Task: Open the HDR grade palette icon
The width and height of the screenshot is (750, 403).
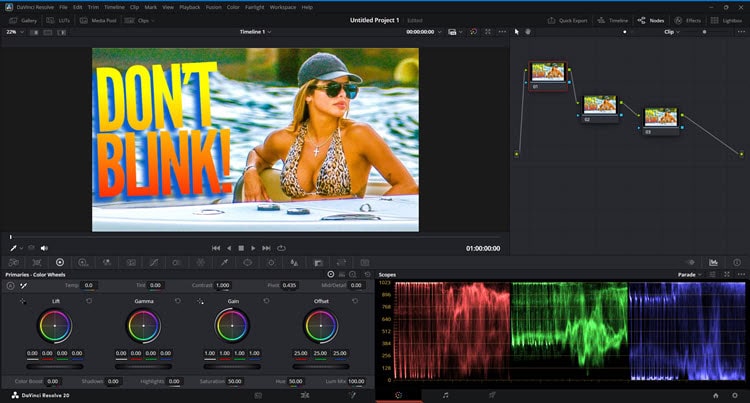Action: point(83,262)
